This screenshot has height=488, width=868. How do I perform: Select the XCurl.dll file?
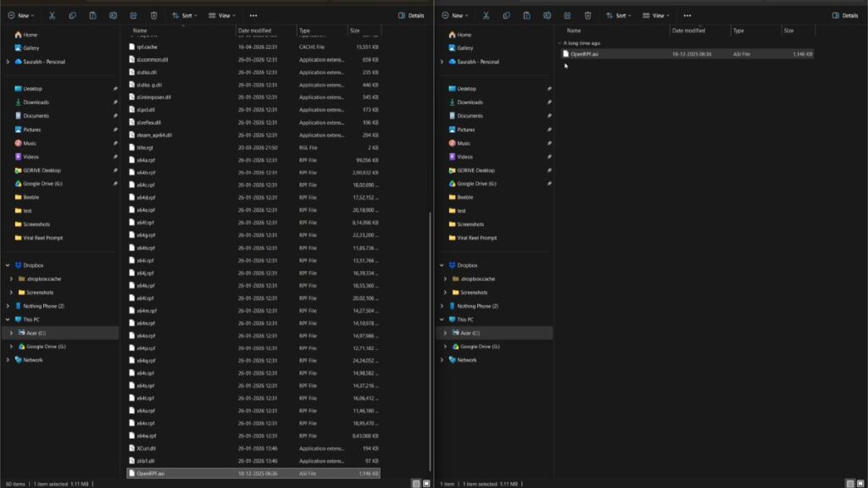(x=253, y=449)
